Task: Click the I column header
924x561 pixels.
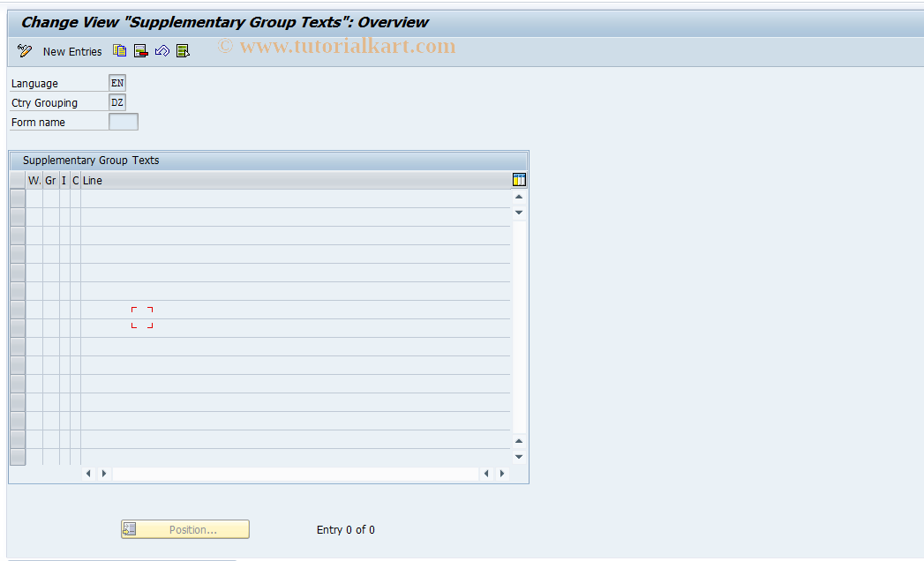Action: point(64,180)
